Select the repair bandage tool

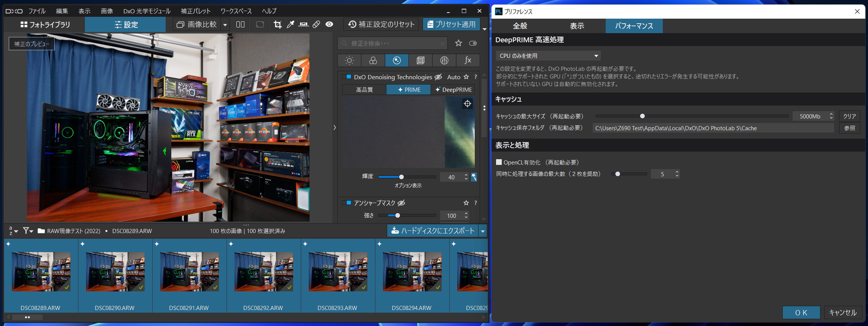point(316,24)
